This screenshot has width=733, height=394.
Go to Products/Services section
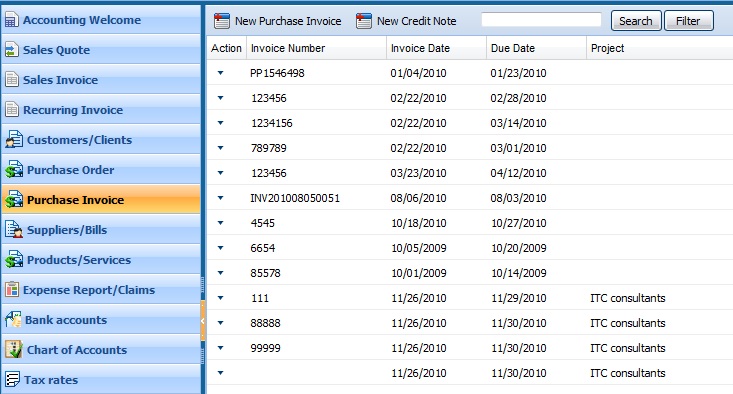(101, 259)
